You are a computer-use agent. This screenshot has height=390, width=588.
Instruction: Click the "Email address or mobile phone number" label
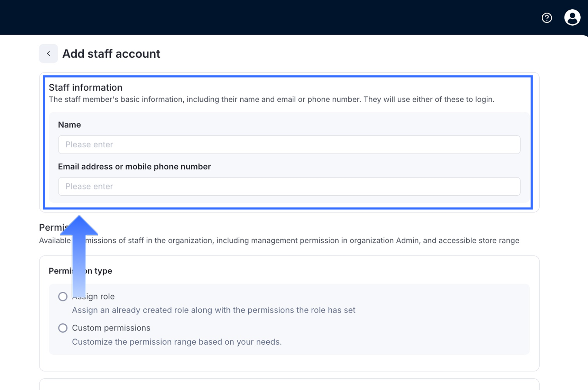tap(134, 167)
